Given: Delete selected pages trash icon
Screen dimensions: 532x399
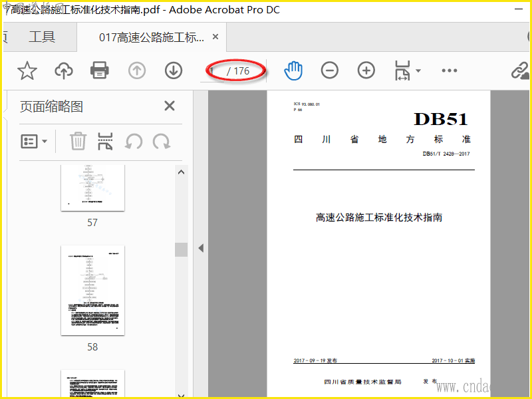Looking at the screenshot, I should tap(78, 141).
